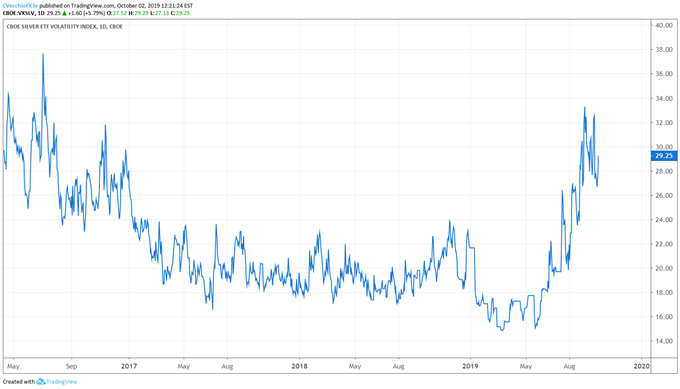Click the CBOE:VXSLV, 1D symbol text
Viewport: 680px width, 389px height.
[24, 13]
